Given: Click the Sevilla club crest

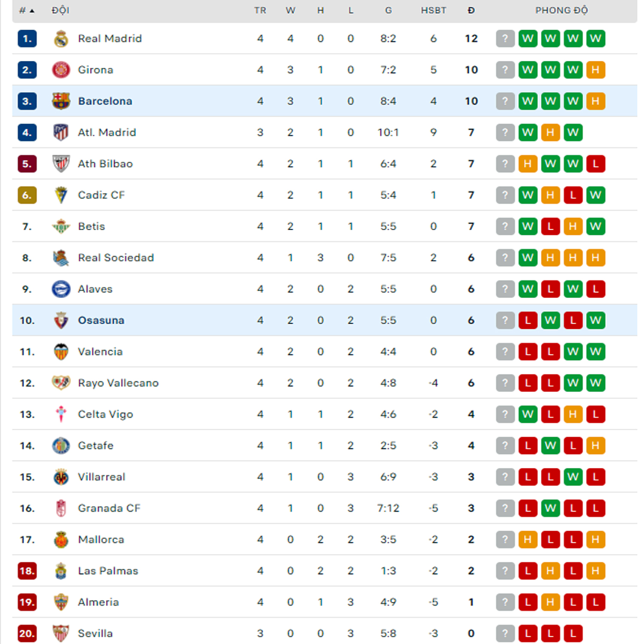Looking at the screenshot, I should (x=61, y=633).
